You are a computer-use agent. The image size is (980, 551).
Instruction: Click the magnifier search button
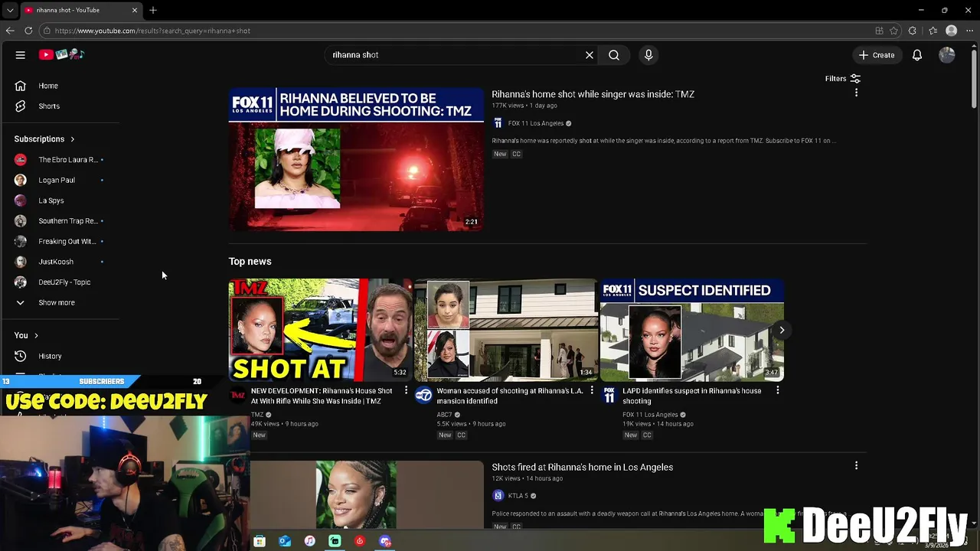[614, 55]
